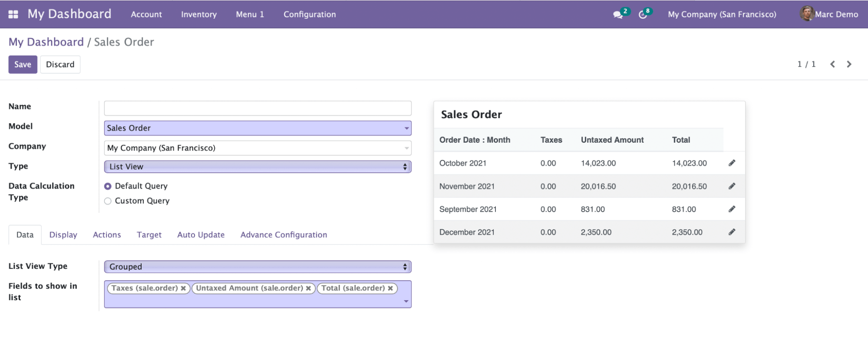
Task: Go back via My Dashboard breadcrumb
Action: pos(46,42)
